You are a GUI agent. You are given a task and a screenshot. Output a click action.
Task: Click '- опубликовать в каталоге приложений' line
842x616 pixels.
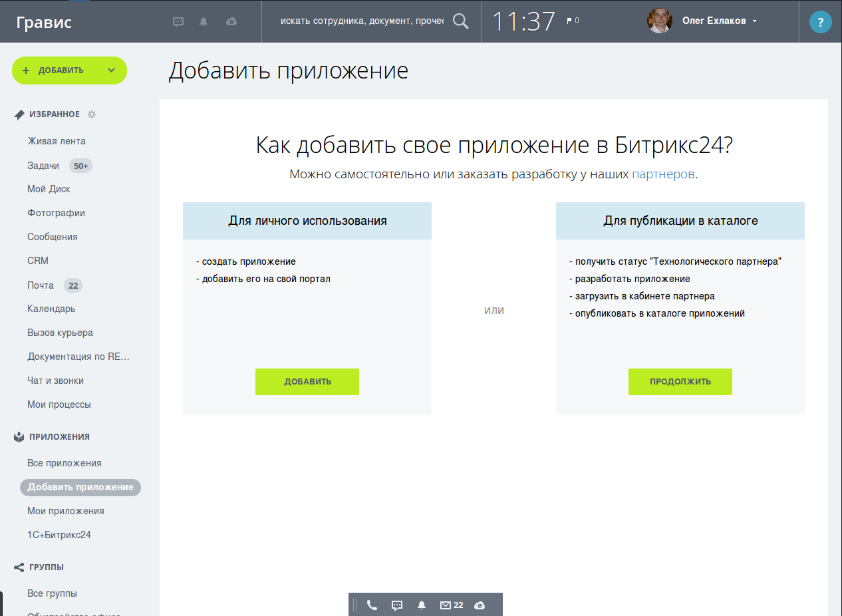[657, 313]
